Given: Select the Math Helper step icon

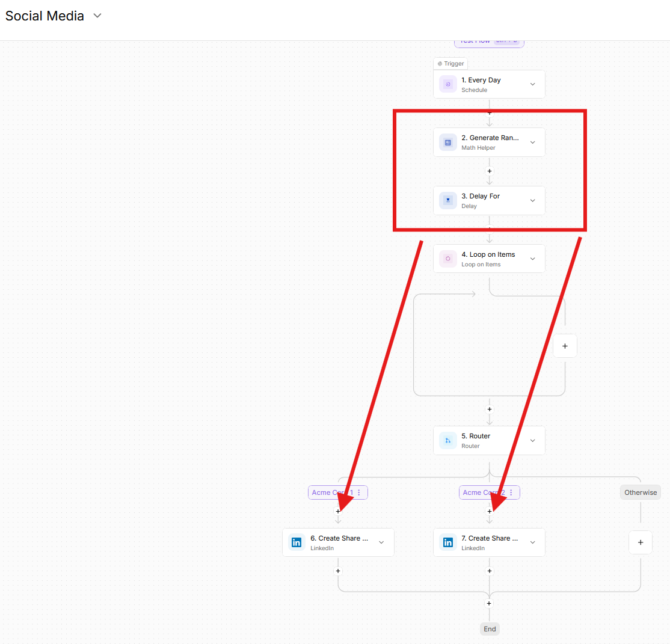Looking at the screenshot, I should click(x=447, y=143).
